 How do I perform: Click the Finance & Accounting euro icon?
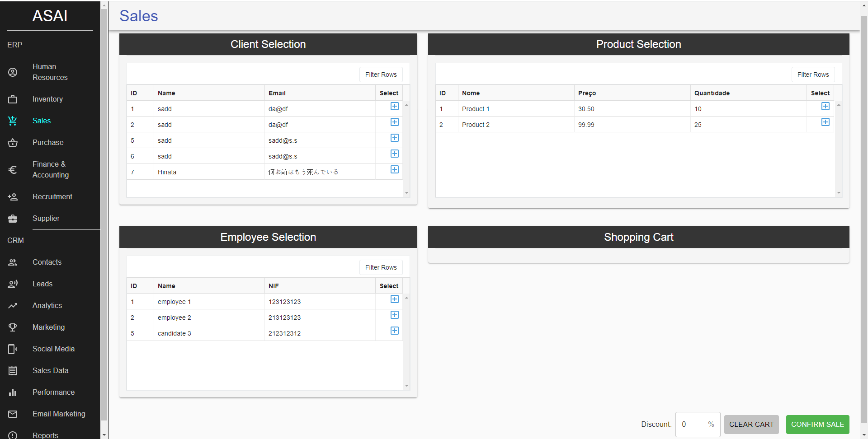[x=13, y=170]
